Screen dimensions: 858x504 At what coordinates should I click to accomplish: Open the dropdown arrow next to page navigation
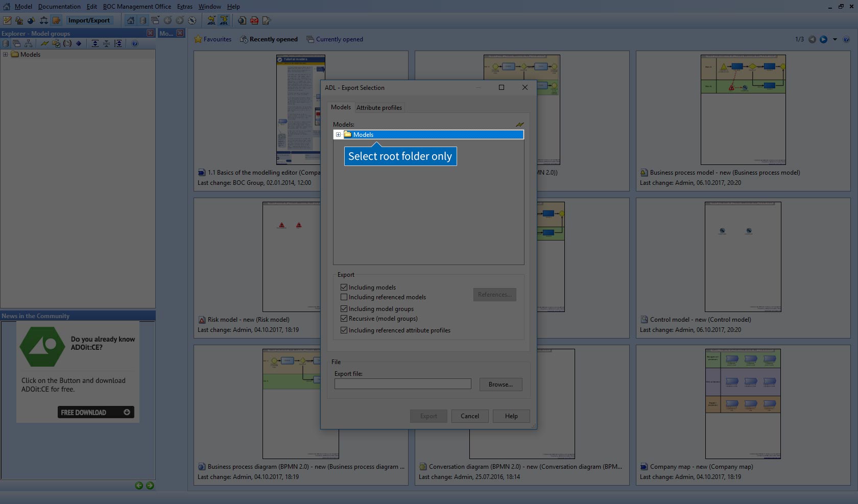(835, 39)
